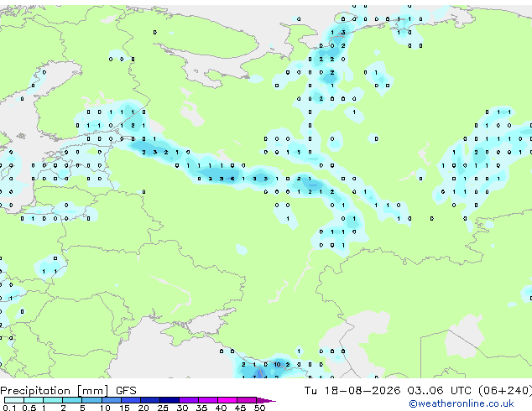This screenshot has width=532, height=411.
Task: Click the legend scale value '0.1'
Action: 9,408
